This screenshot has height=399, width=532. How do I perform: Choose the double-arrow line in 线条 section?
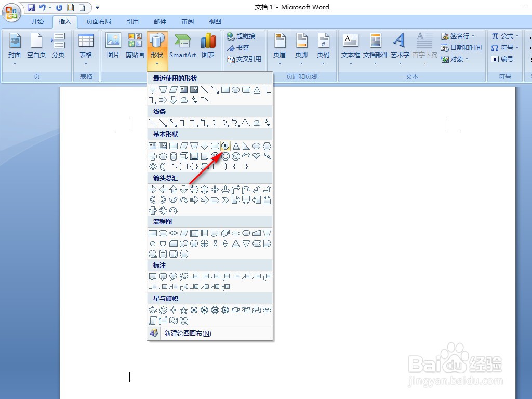point(174,123)
